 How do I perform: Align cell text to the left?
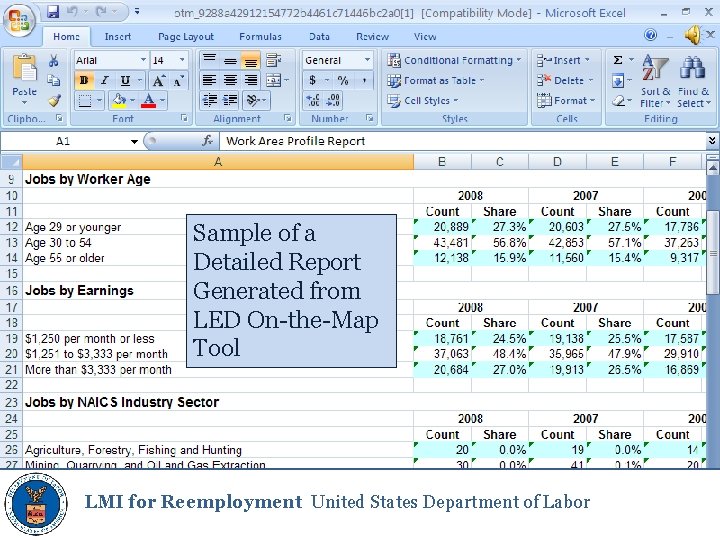pos(209,81)
